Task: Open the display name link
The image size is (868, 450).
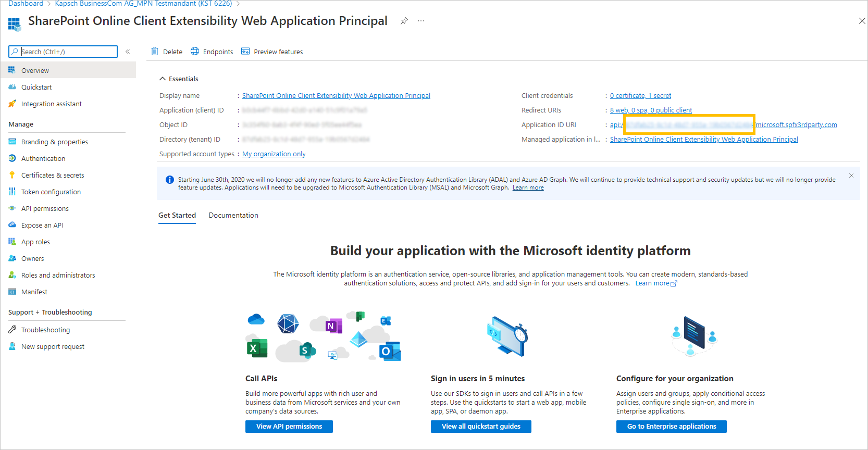Action: coord(336,95)
